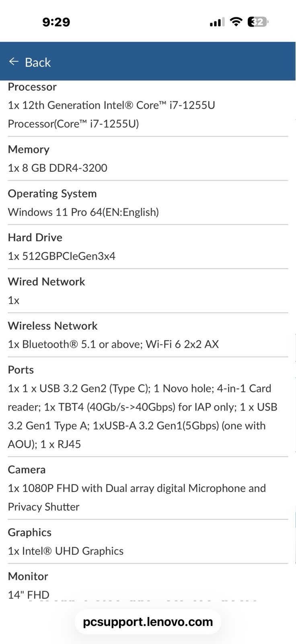The height and width of the screenshot is (644, 296).
Task: Tap the ports description paragraph
Action: (143, 416)
